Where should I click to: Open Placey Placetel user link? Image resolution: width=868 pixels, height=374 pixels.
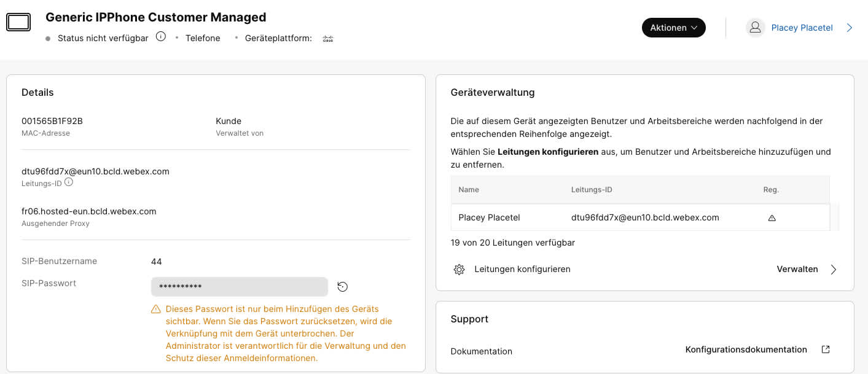(x=802, y=28)
